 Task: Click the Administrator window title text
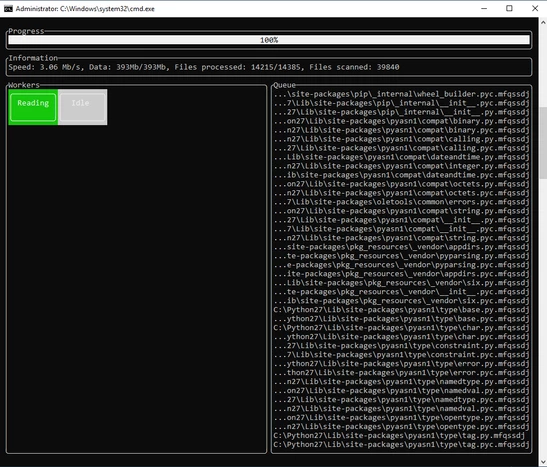[85, 9]
